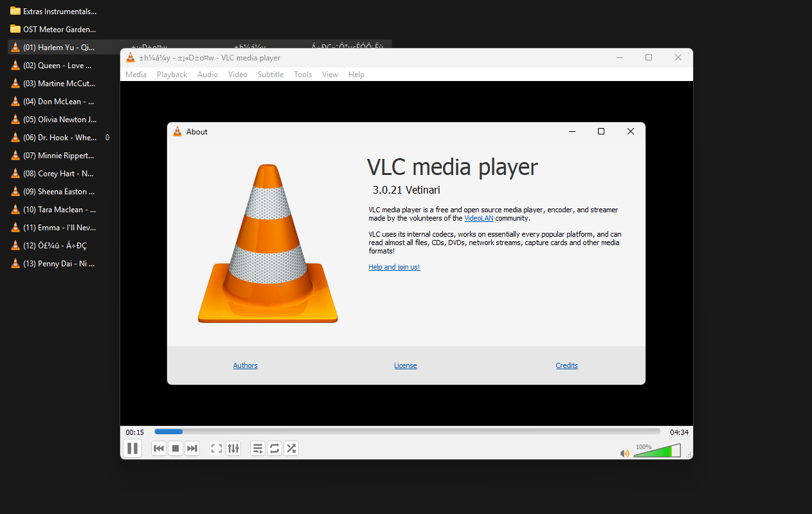812x514 pixels.
Task: Grab the main window resize grip
Action: click(689, 455)
